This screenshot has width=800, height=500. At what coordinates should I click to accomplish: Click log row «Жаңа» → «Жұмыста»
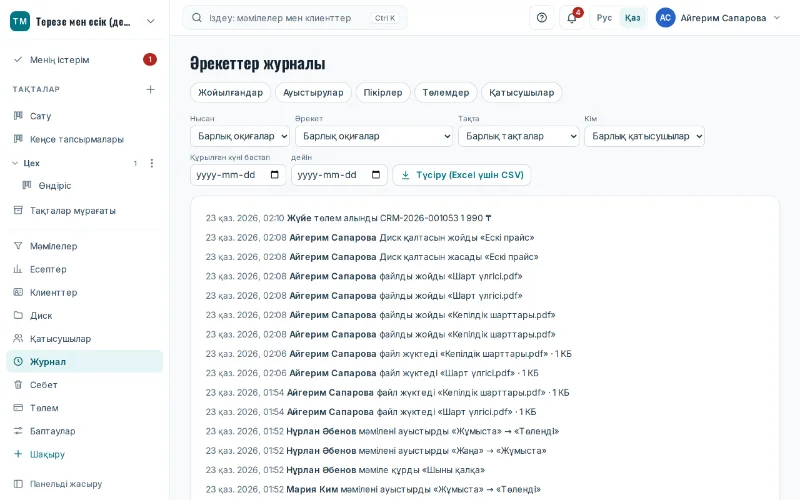pos(376,451)
